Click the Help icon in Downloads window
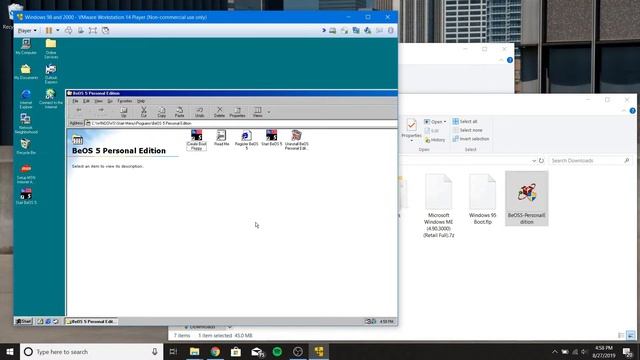The height and width of the screenshot is (360, 640). tap(632, 111)
